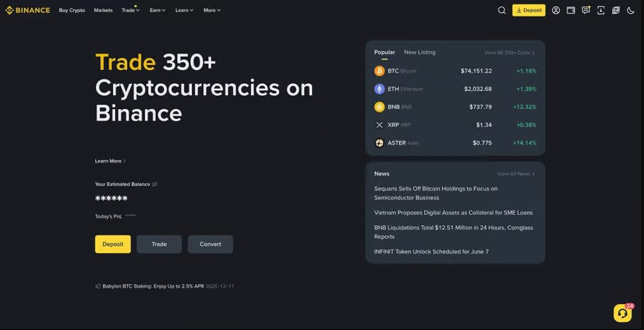The width and height of the screenshot is (644, 330).
Task: Click the +1.39% ETH change
Action: point(526,89)
